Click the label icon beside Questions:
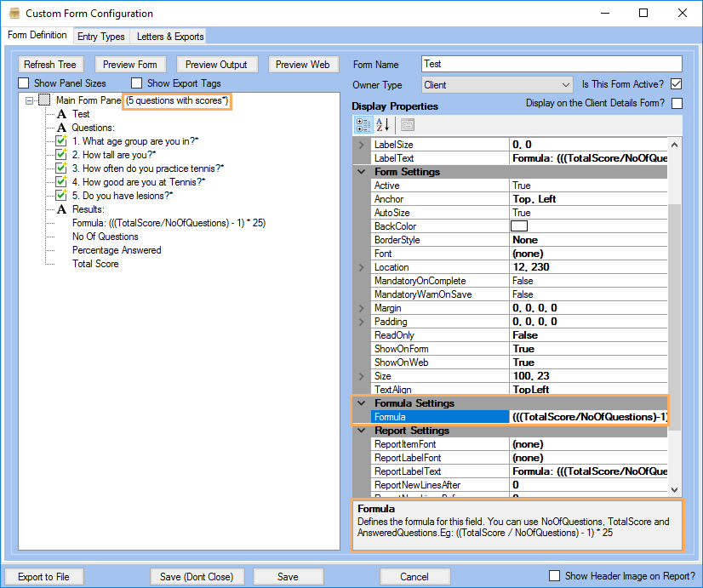This screenshot has width=703, height=588. click(62, 128)
